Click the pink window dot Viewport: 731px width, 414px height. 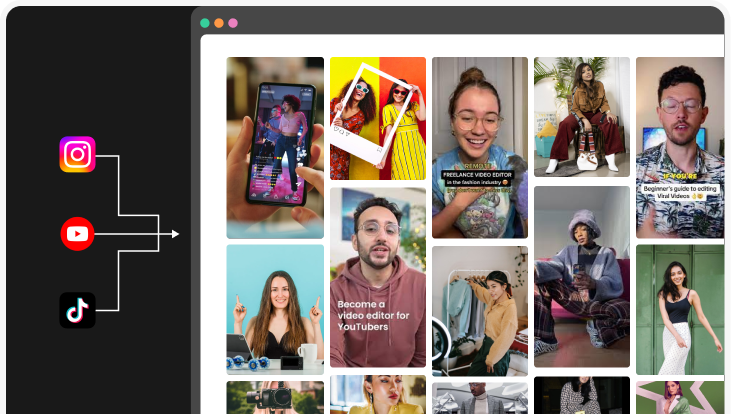coord(233,23)
